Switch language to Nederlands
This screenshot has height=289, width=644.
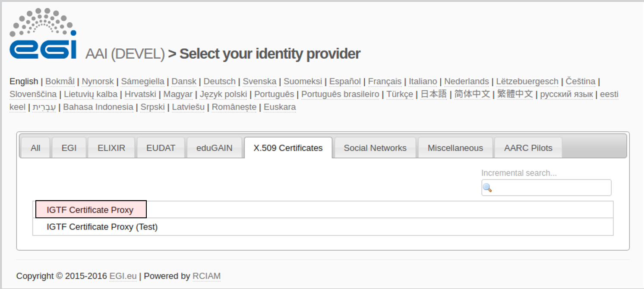[x=467, y=81]
